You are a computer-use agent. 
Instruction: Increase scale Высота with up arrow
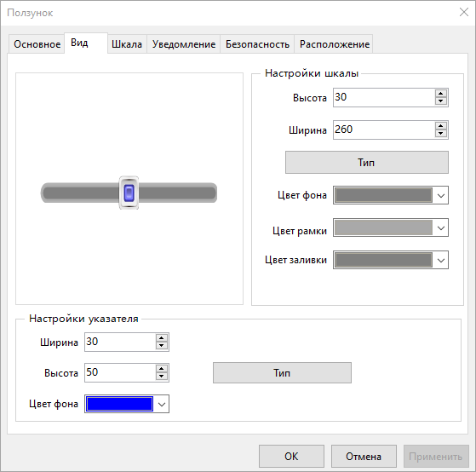coord(441,94)
